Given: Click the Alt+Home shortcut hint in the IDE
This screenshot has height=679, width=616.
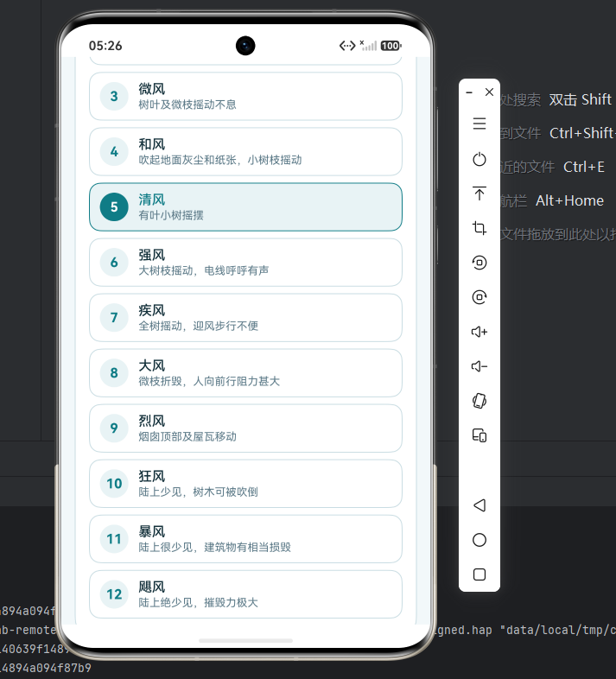Looking at the screenshot, I should pyautogui.click(x=569, y=200).
